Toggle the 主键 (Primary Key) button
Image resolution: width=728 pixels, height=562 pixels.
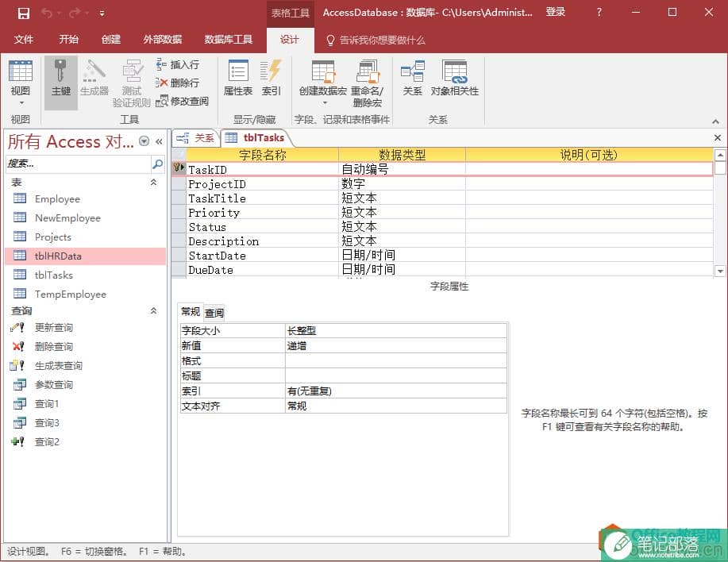click(61, 83)
